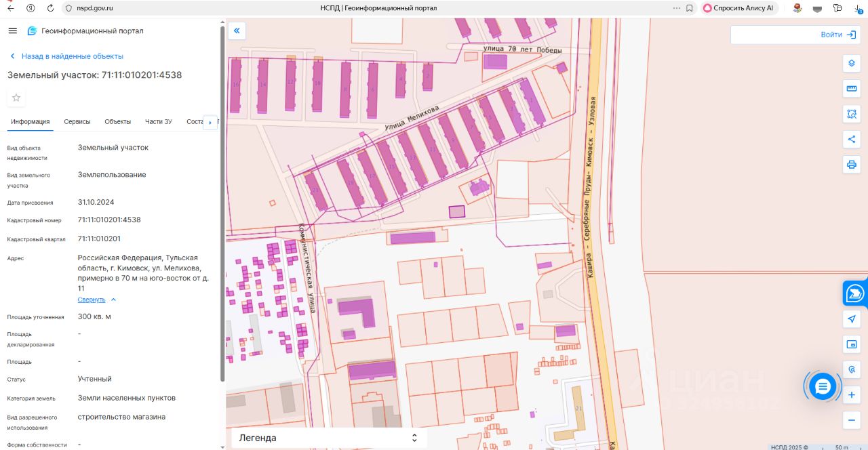Expand the Легенда panel
868x450 pixels.
pyautogui.click(x=329, y=438)
